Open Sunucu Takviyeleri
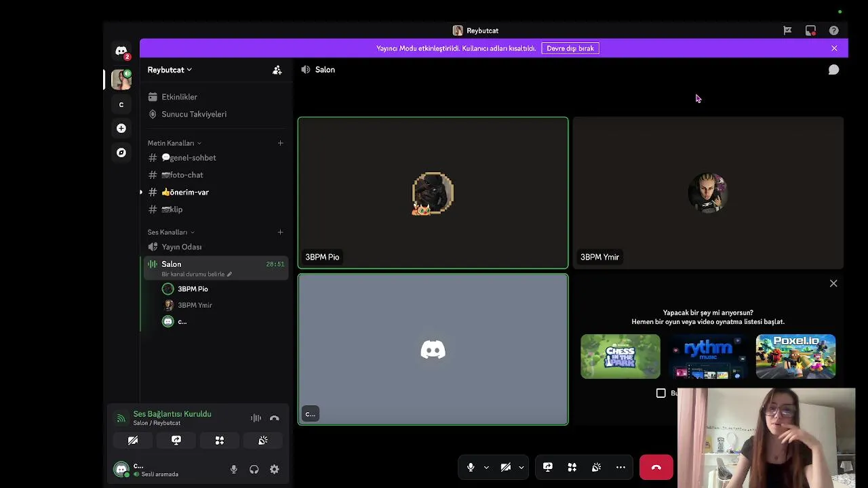This screenshot has height=488, width=868. [x=216, y=114]
